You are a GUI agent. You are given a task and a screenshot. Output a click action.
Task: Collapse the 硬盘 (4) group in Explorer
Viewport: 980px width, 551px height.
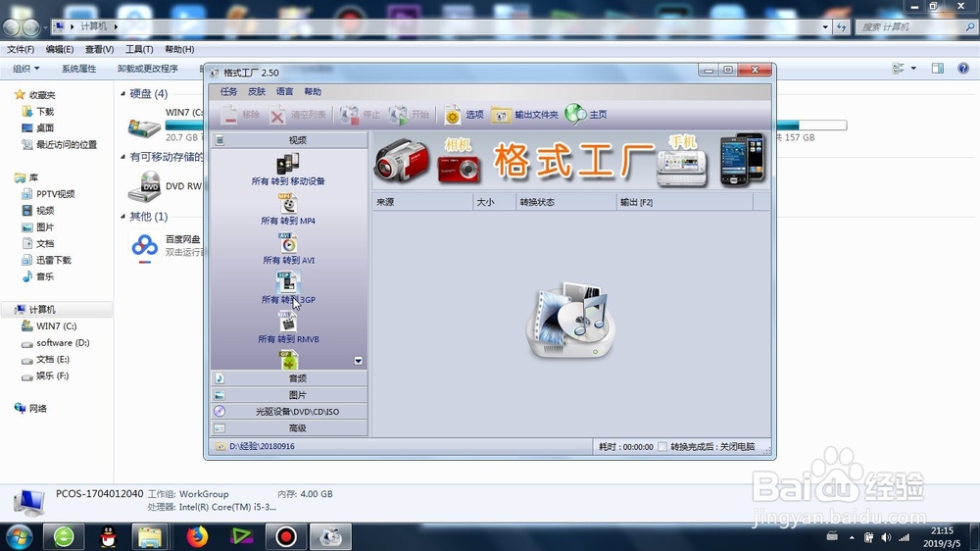(x=123, y=94)
